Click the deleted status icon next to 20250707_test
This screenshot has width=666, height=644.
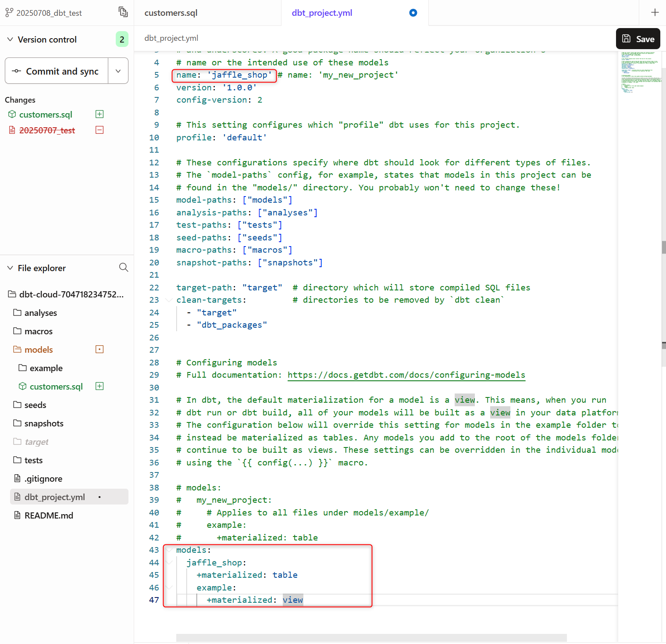[100, 130]
